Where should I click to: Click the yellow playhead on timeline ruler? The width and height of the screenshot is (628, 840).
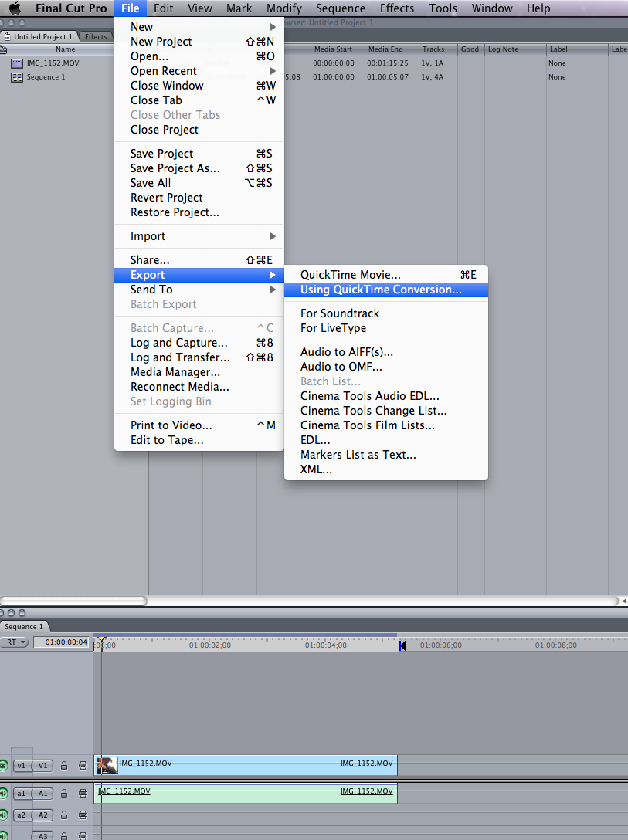coord(102,640)
